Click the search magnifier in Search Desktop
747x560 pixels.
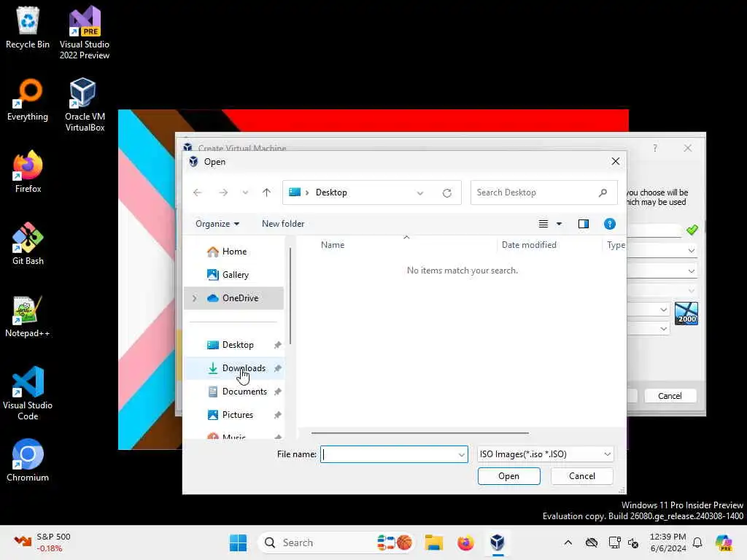pyautogui.click(x=603, y=192)
